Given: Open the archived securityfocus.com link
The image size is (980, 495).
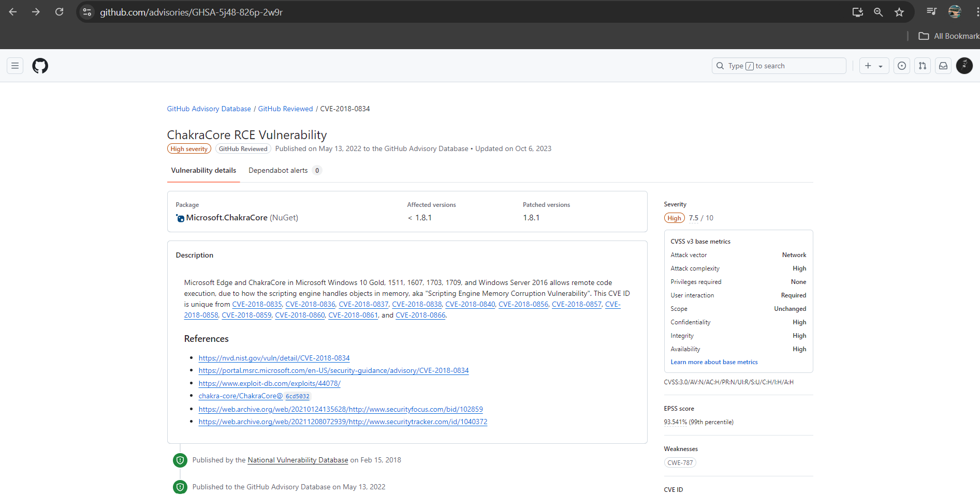Looking at the screenshot, I should click(341, 409).
